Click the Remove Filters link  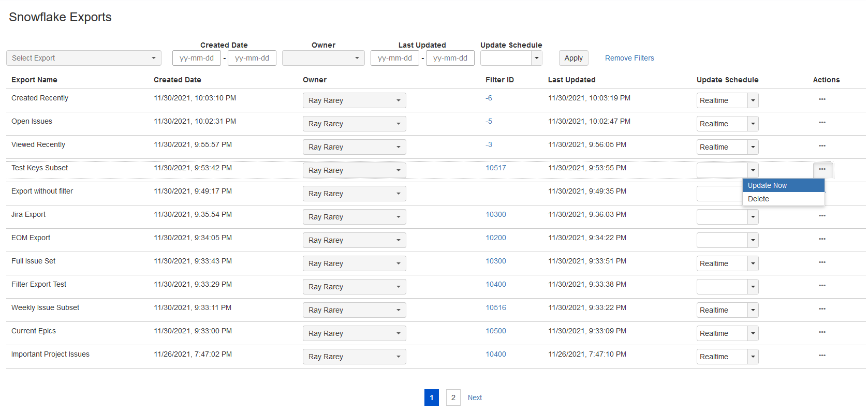click(x=629, y=58)
